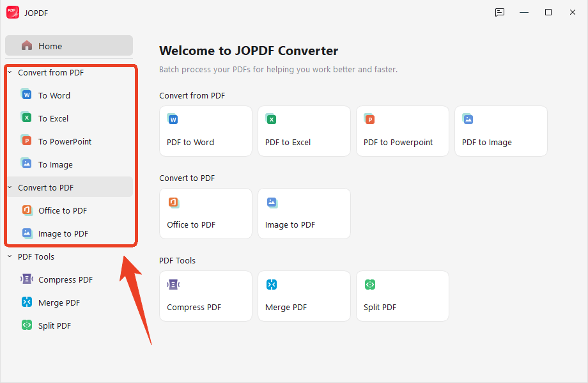Screen dimensions: 588x383
Task: Click the compress icon beside sidebar Compress PDF
Action: (27, 279)
